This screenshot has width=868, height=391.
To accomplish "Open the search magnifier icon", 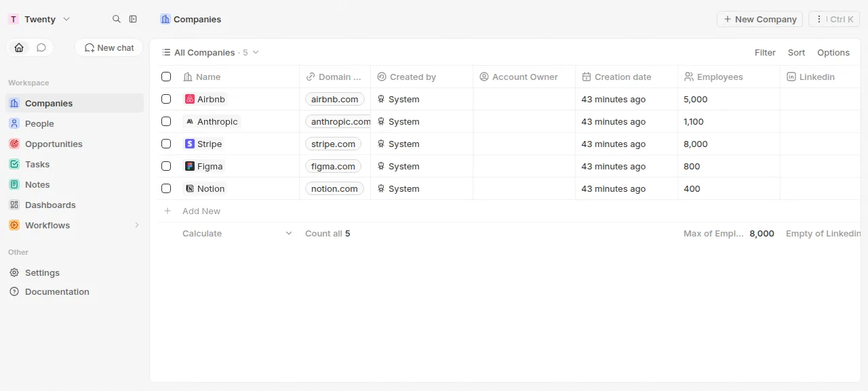I will point(117,19).
